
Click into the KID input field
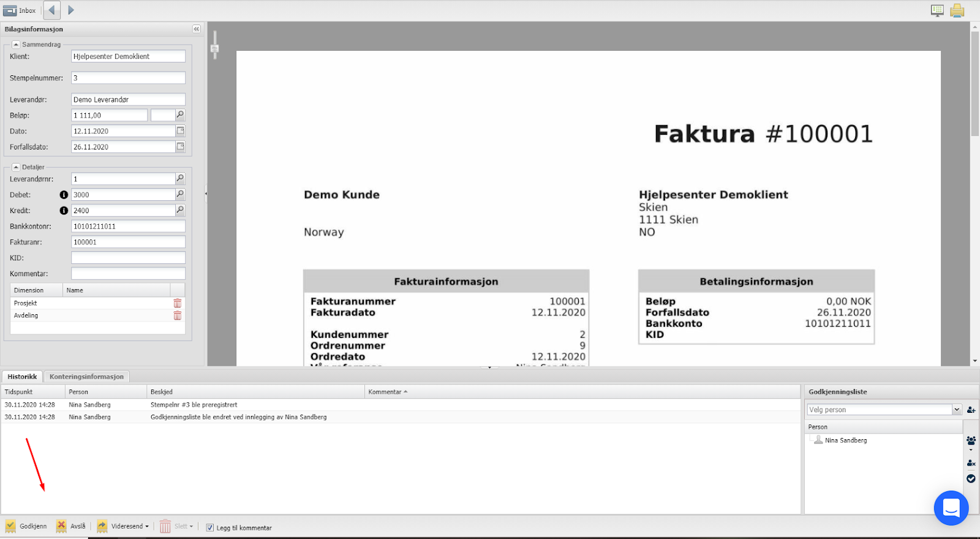click(x=128, y=258)
